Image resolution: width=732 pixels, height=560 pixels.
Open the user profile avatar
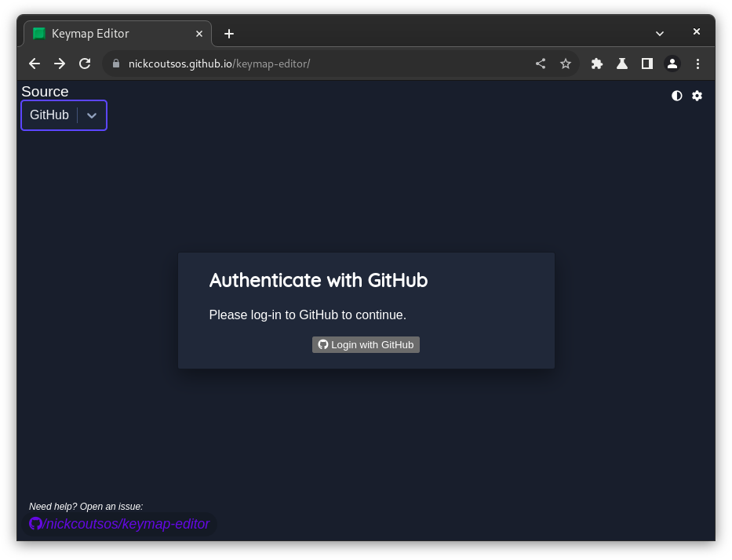click(672, 64)
